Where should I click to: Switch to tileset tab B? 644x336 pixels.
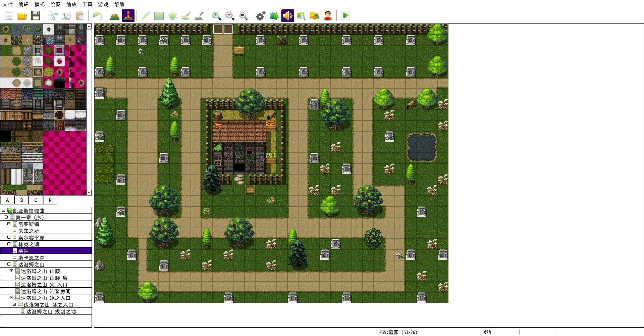(22, 200)
